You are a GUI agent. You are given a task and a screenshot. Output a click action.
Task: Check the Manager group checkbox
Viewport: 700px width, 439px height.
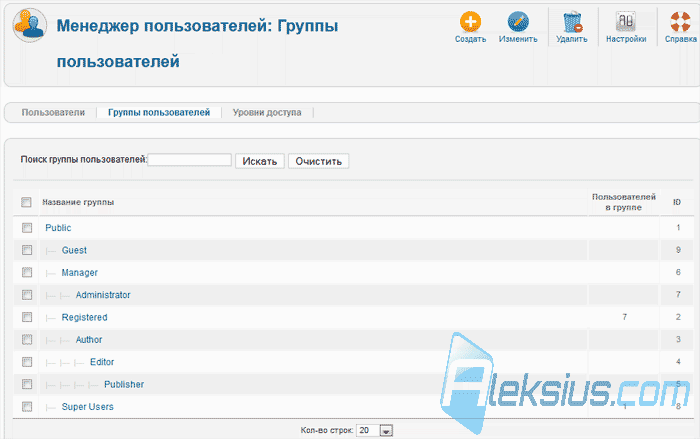click(27, 272)
